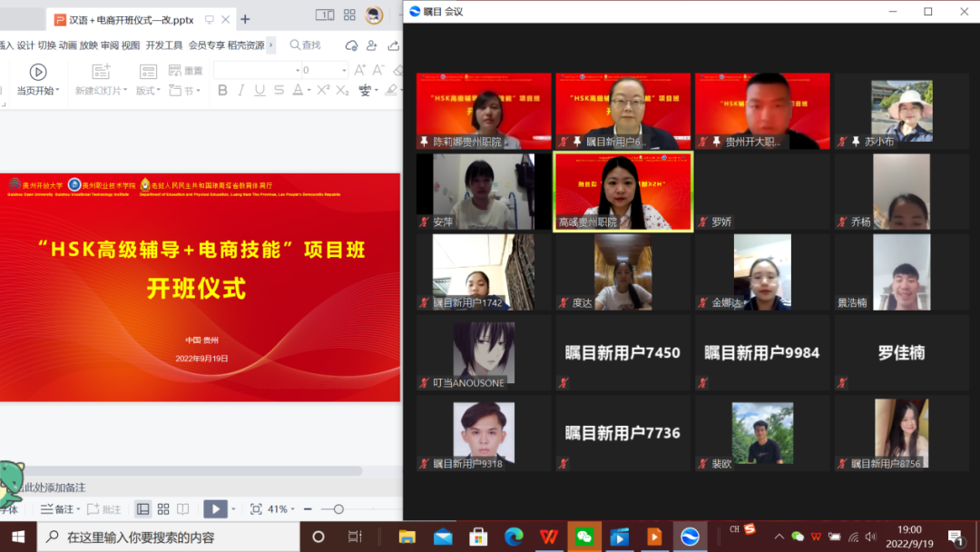Switch to slide sorter grid view

163,509
